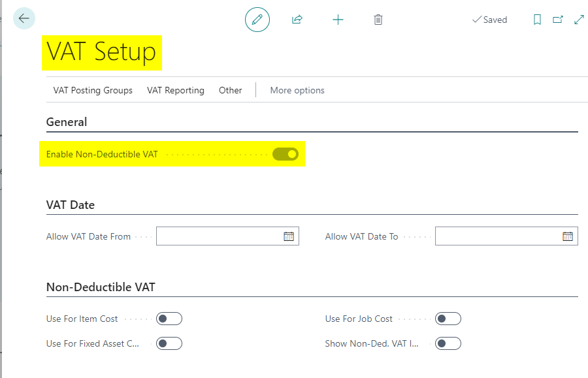588x378 pixels.
Task: Open calendar for Allow VAT Date To
Action: tap(568, 236)
